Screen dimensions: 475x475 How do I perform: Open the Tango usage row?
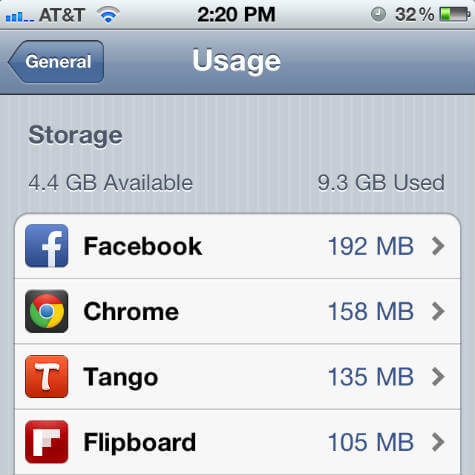tap(237, 377)
